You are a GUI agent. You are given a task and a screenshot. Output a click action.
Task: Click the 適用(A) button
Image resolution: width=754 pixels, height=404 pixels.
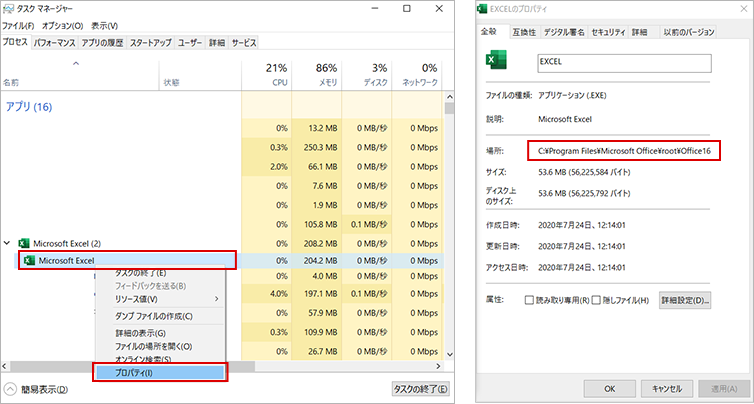724,388
